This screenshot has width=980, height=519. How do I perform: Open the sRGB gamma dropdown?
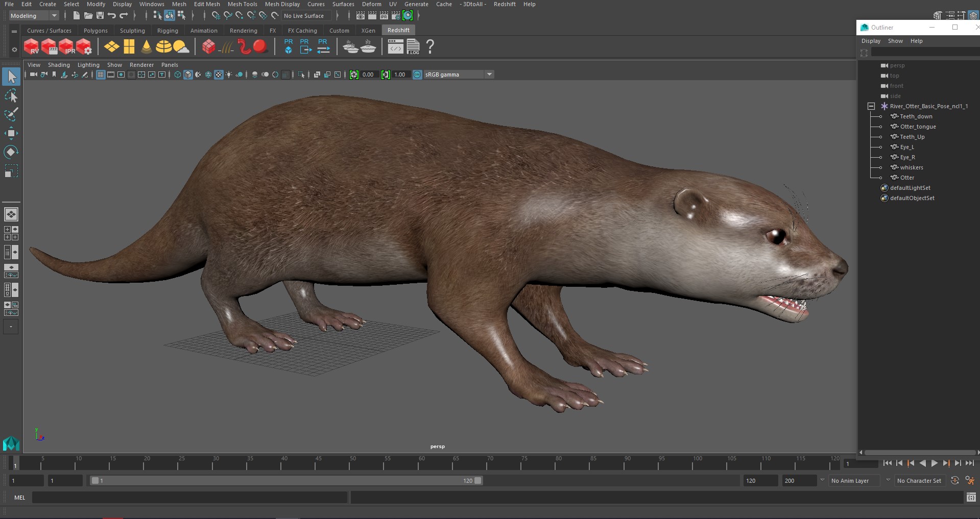(459, 75)
